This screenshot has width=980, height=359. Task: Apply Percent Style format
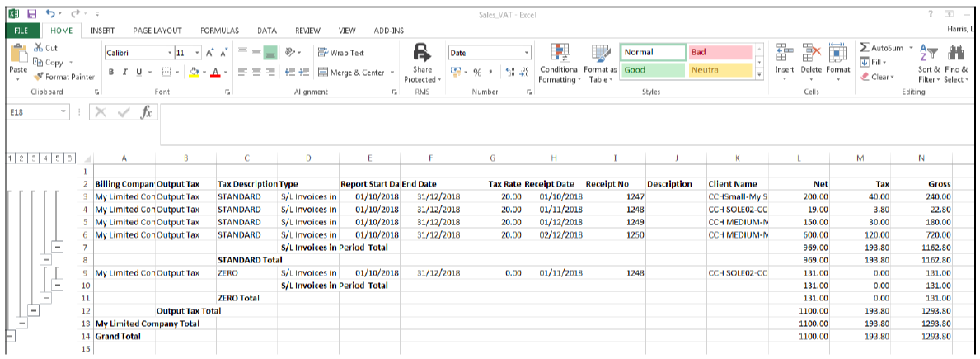point(477,73)
